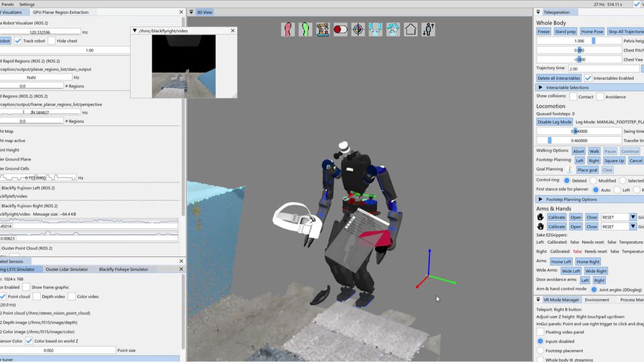
Task: Select the robot arm manipulation icon
Action: tap(323, 29)
